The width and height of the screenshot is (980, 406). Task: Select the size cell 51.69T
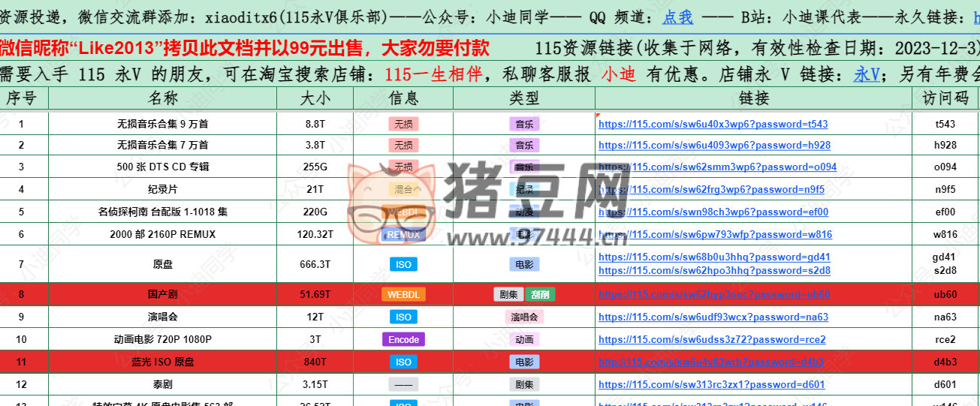click(315, 295)
